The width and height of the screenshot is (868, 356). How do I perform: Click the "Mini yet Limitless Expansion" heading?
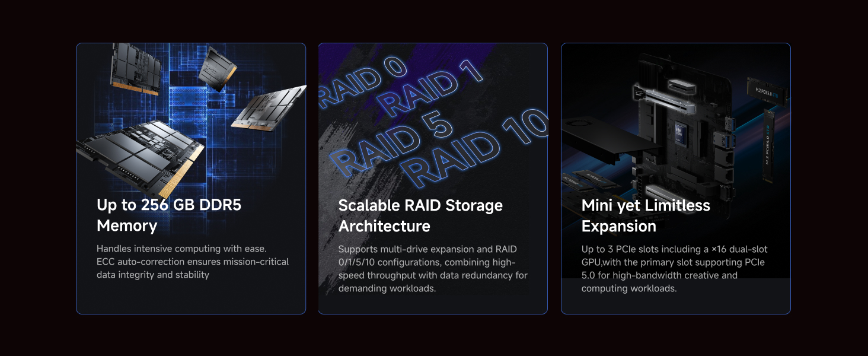[646, 215]
